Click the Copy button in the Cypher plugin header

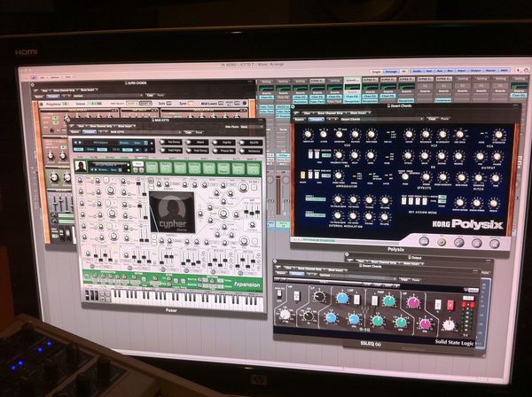point(188,132)
